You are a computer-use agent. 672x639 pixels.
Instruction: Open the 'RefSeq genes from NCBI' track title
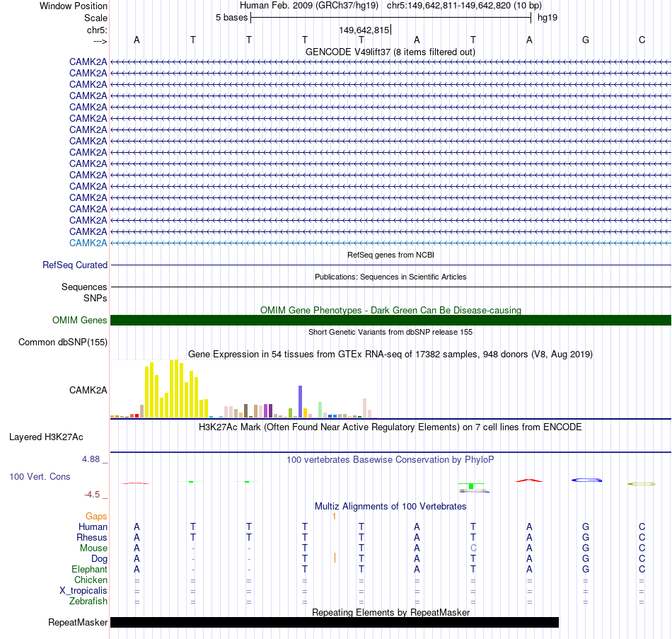pos(390,255)
